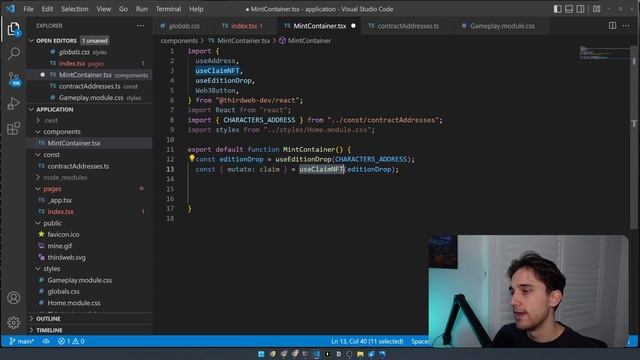The height and width of the screenshot is (360, 640).
Task: Open index.tsx in the pages folder
Action: click(60, 212)
